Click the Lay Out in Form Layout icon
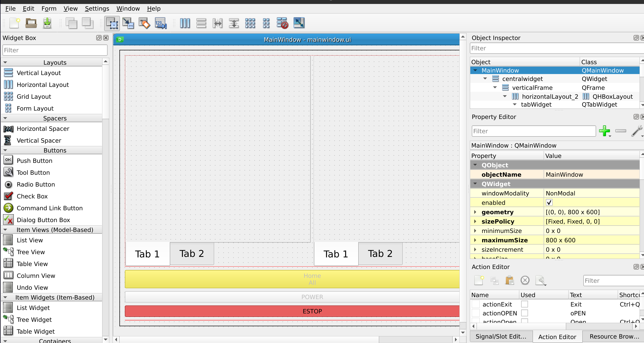Image resolution: width=644 pixels, height=343 pixels. 266,23
